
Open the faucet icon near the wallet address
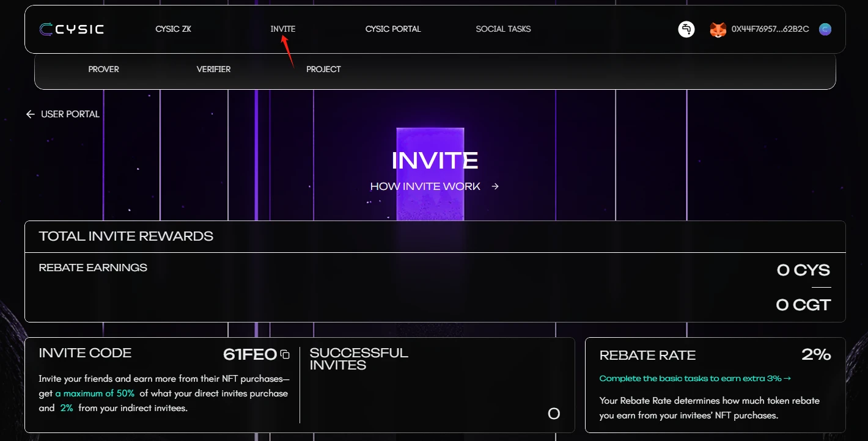pos(686,29)
